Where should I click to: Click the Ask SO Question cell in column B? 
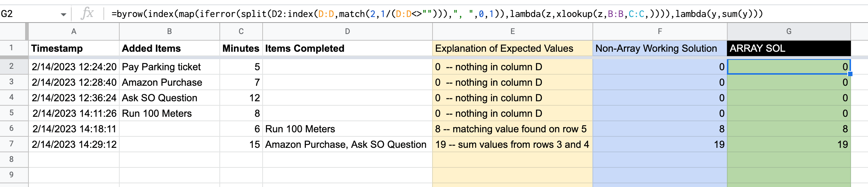170,98
